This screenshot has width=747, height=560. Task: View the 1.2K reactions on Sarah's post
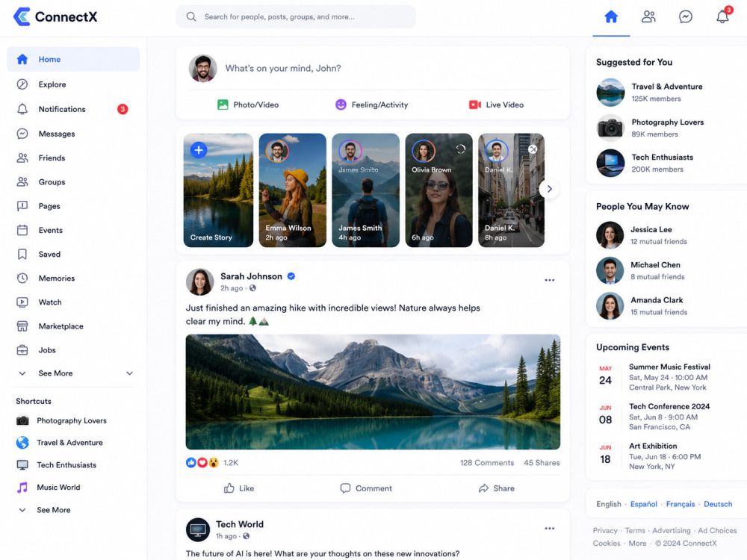click(212, 462)
